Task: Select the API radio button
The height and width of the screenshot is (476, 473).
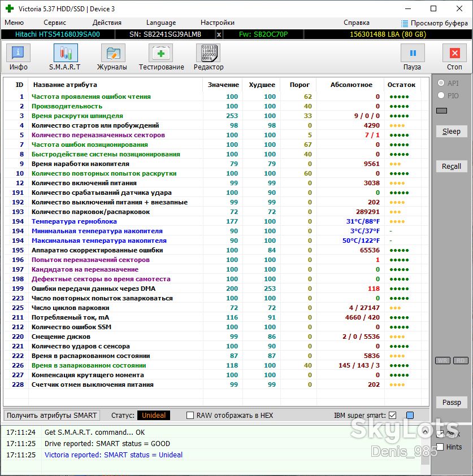Action: pyautogui.click(x=441, y=83)
